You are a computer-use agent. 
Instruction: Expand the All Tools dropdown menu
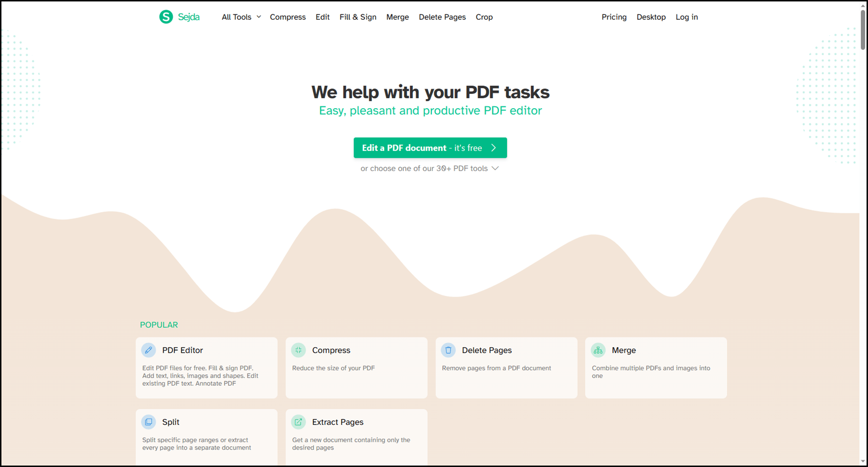[x=241, y=17]
